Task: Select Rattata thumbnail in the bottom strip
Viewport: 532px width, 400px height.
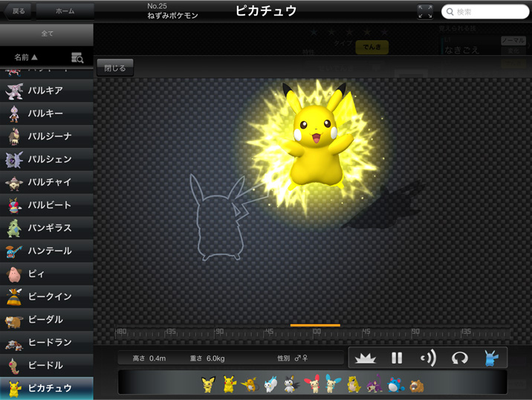Action: coord(374,384)
